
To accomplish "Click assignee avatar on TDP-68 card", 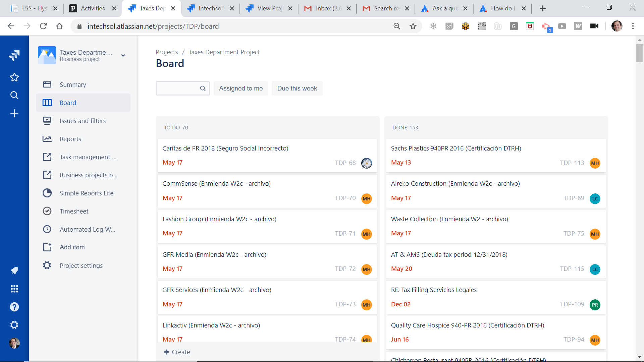I will [367, 163].
